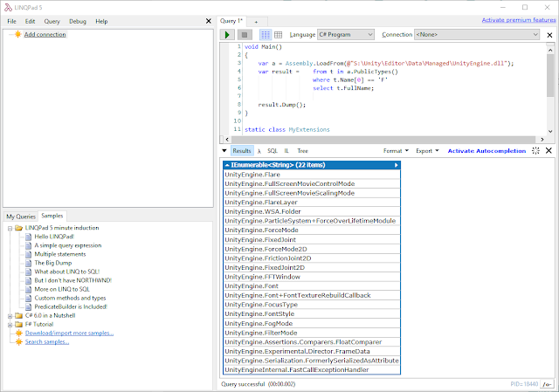Open the Format dropdown menu
Screen dimensions: 559x392
click(396, 151)
